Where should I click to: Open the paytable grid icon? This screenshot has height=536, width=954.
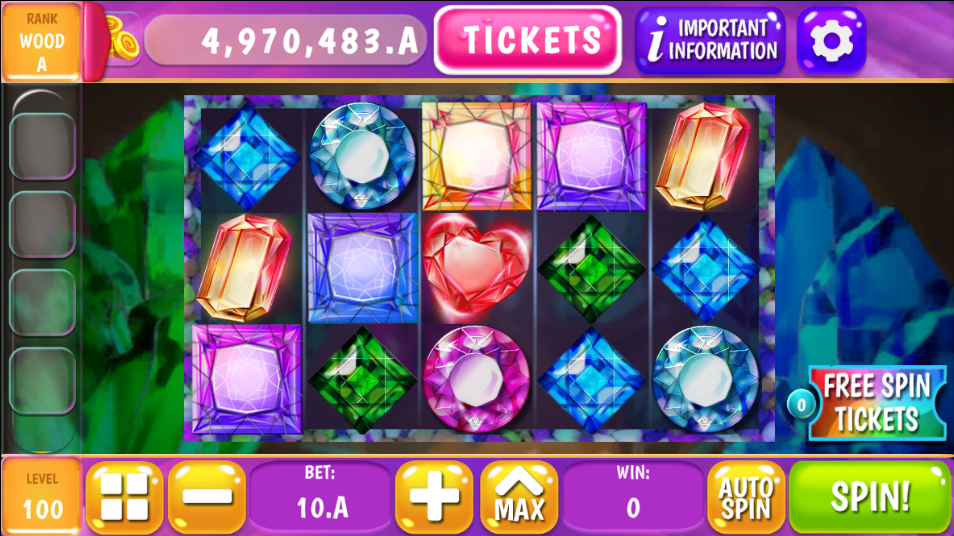(x=125, y=497)
